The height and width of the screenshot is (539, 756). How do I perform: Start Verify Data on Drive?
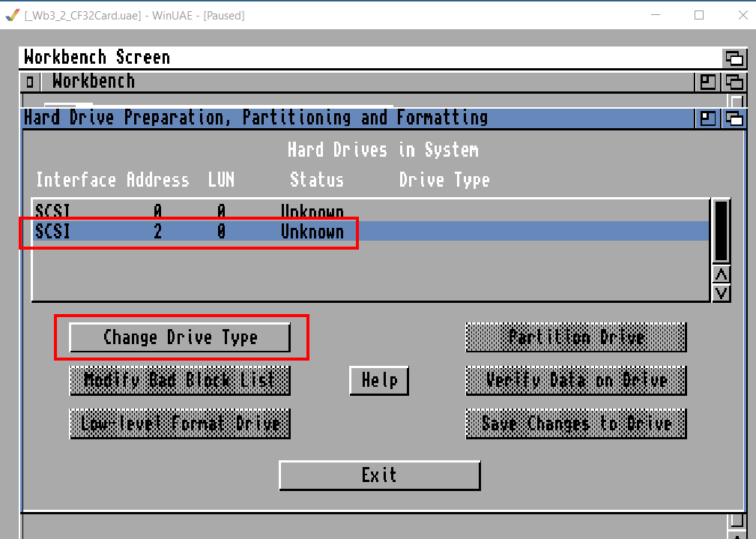575,381
